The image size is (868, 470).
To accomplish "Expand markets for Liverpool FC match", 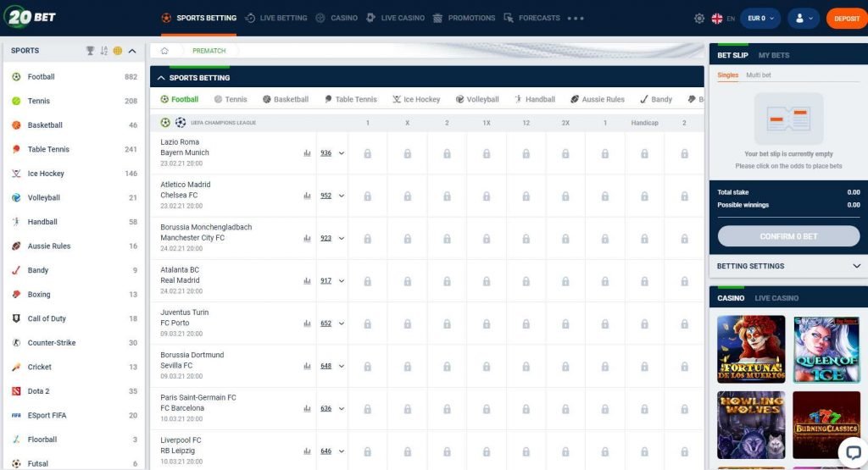I will pos(342,451).
